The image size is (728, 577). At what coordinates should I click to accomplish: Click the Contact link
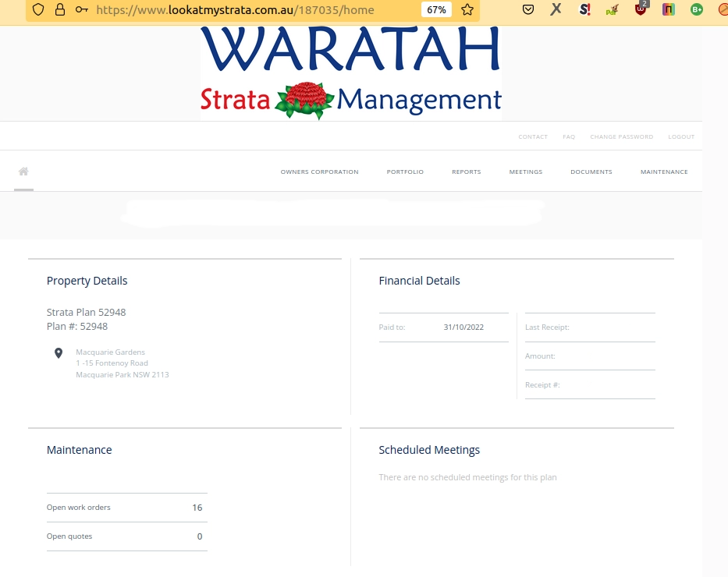(x=533, y=137)
